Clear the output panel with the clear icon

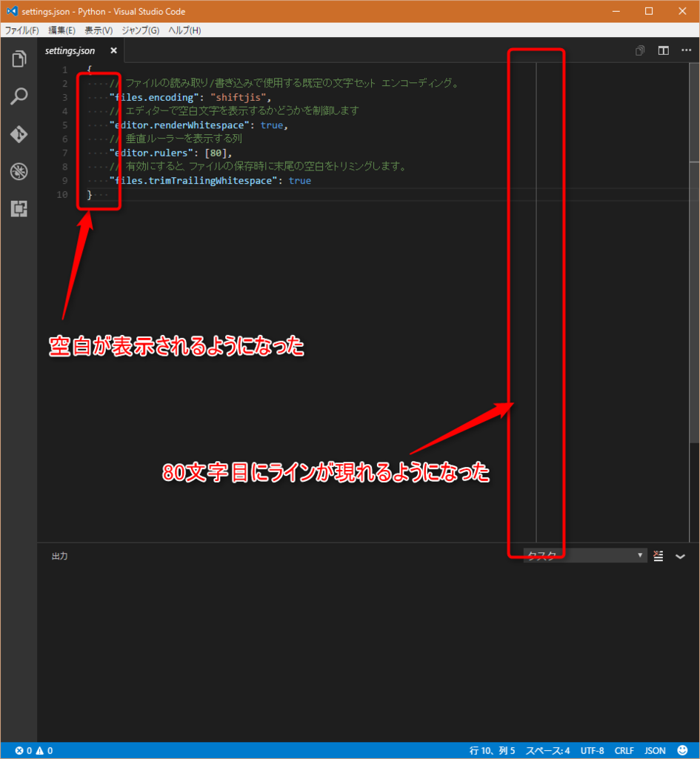[659, 556]
